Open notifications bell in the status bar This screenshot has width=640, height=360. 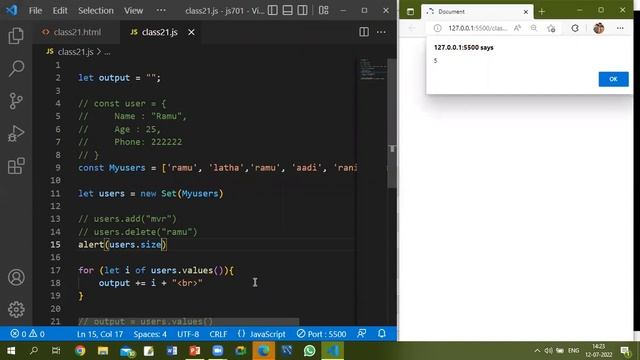382,334
